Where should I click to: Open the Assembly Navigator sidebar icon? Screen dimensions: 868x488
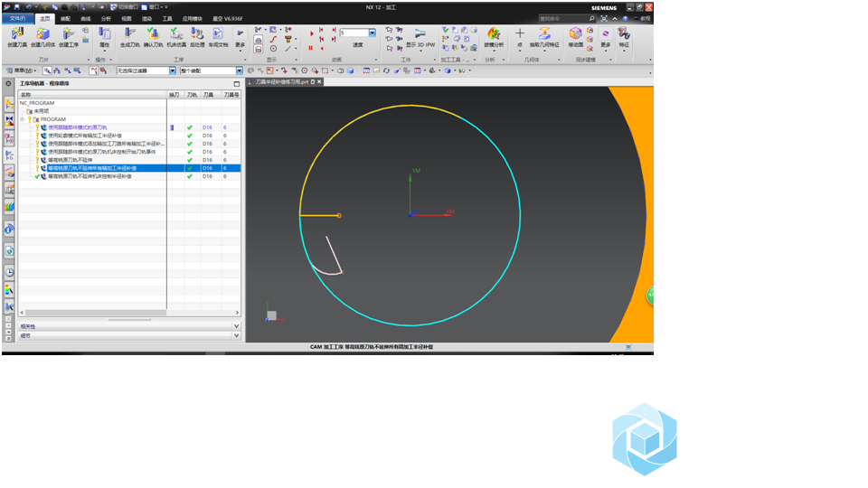9,103
